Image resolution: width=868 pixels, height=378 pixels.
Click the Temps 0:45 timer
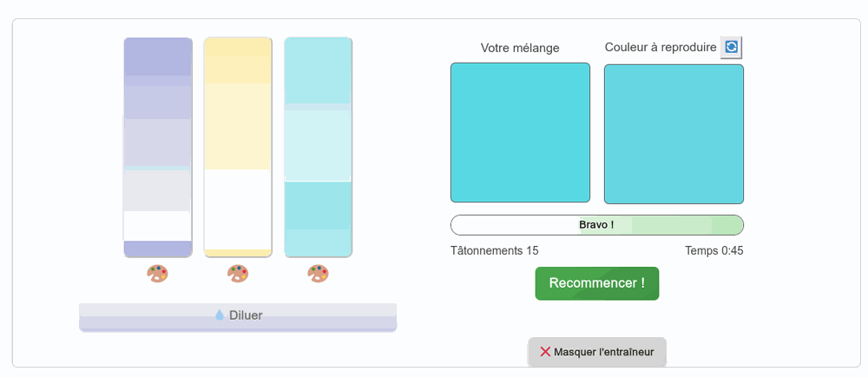click(713, 251)
